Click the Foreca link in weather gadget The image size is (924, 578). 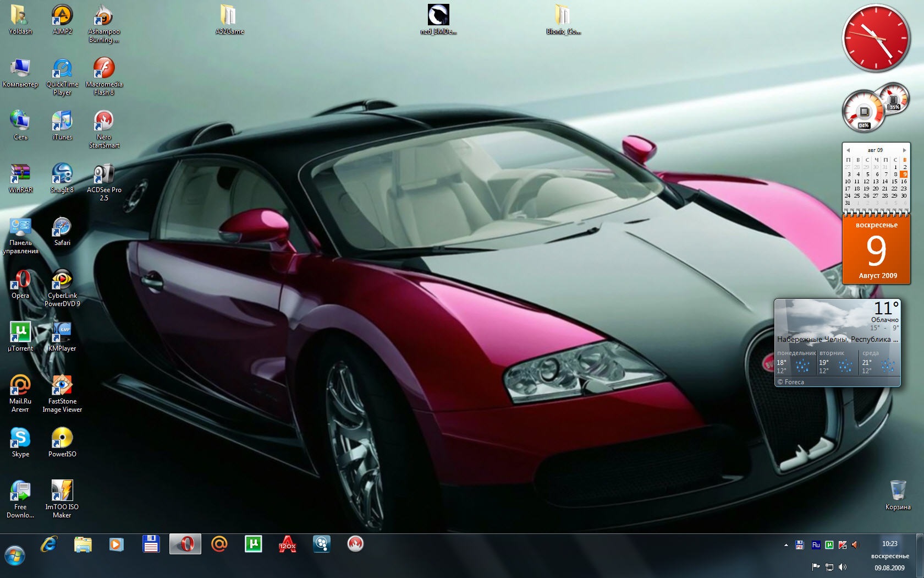coord(794,382)
